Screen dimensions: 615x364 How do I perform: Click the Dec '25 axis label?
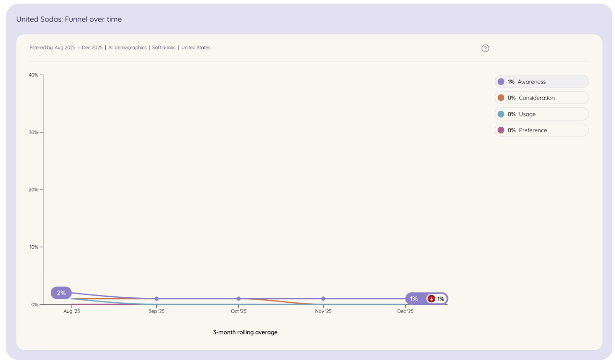tap(405, 311)
